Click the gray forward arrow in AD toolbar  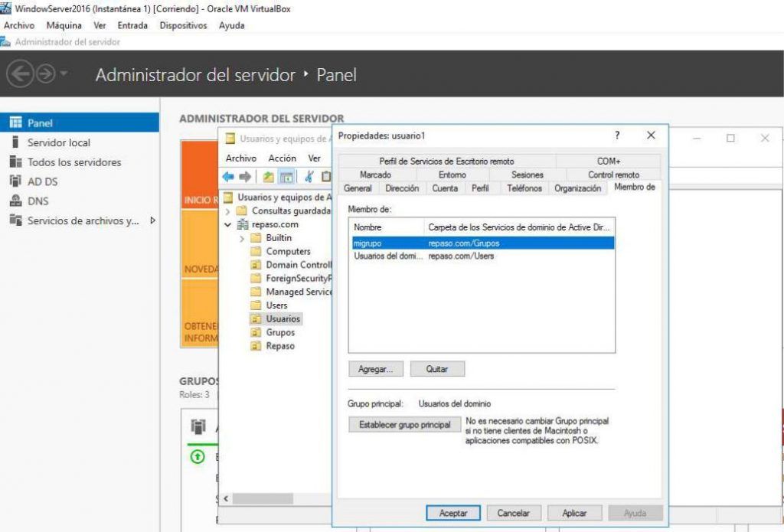tap(245, 177)
